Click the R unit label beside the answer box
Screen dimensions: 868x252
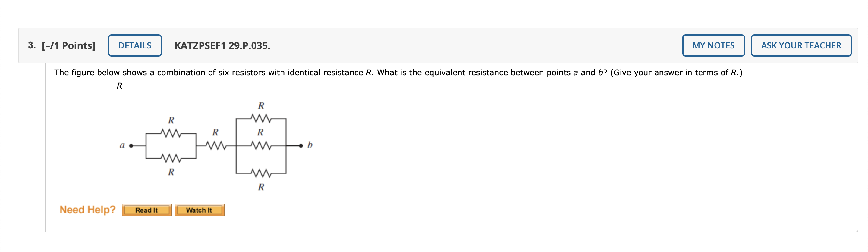[x=119, y=86]
